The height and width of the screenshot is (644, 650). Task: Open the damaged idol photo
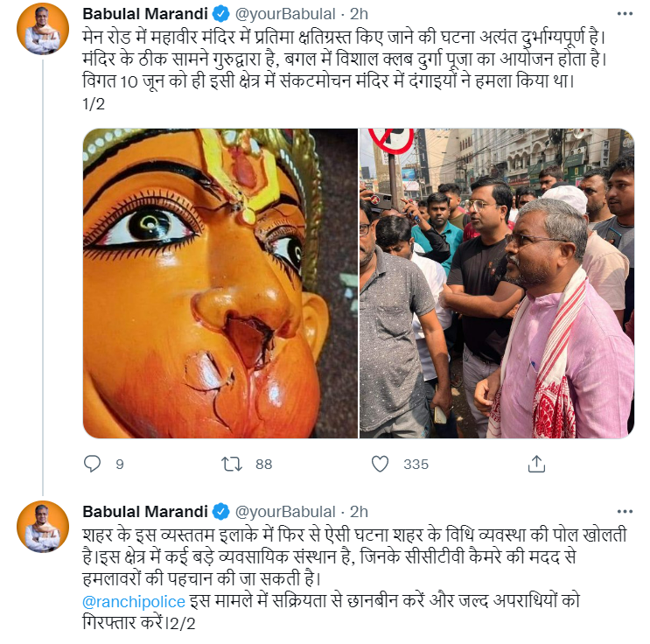[x=220, y=283]
